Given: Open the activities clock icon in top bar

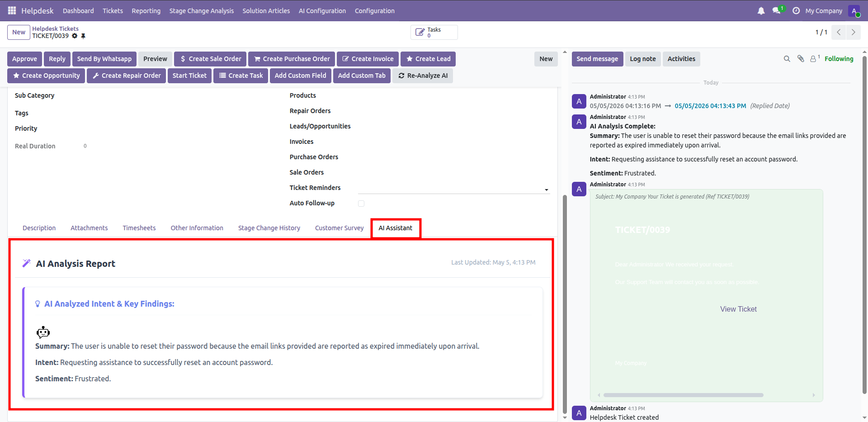Looking at the screenshot, I should [796, 10].
